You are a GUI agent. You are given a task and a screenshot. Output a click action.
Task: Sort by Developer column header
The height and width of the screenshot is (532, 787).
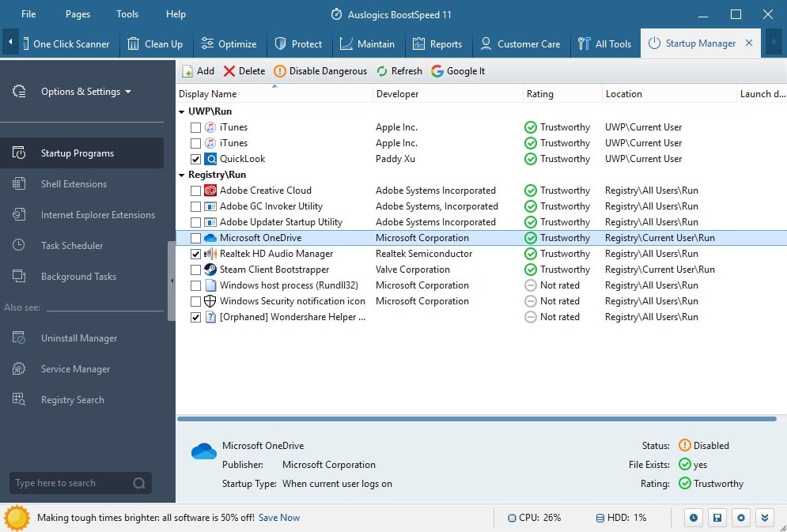tap(448, 94)
